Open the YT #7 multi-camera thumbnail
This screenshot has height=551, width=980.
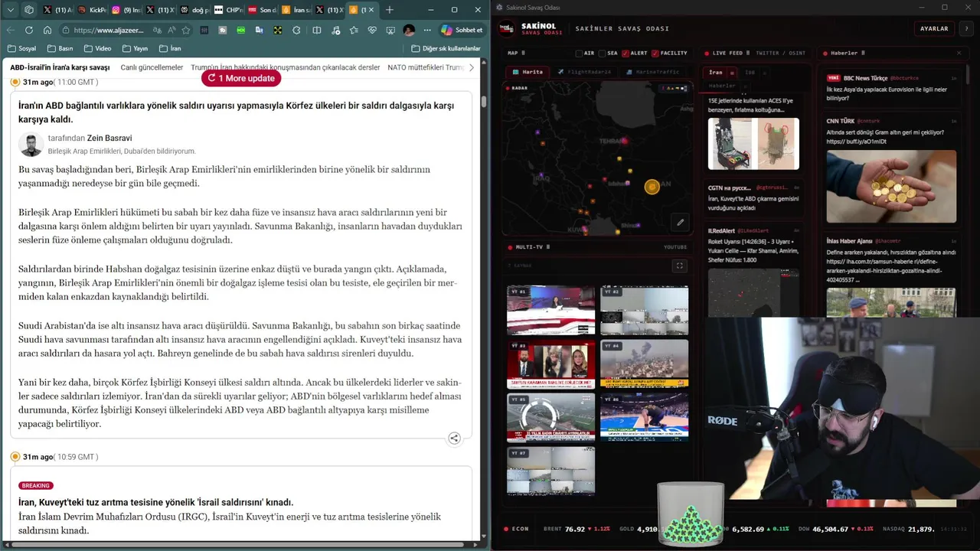pos(550,471)
